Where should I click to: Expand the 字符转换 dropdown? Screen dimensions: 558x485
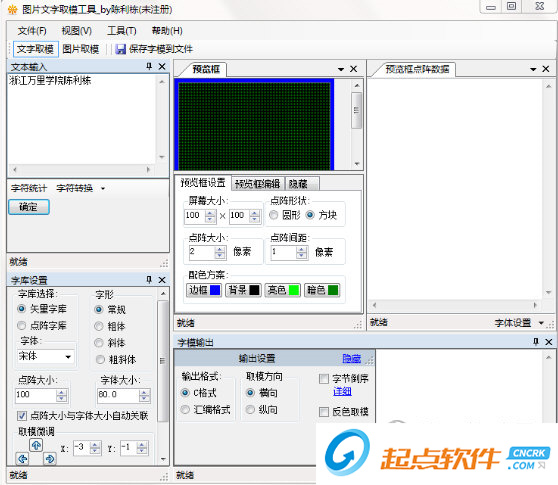(x=103, y=189)
